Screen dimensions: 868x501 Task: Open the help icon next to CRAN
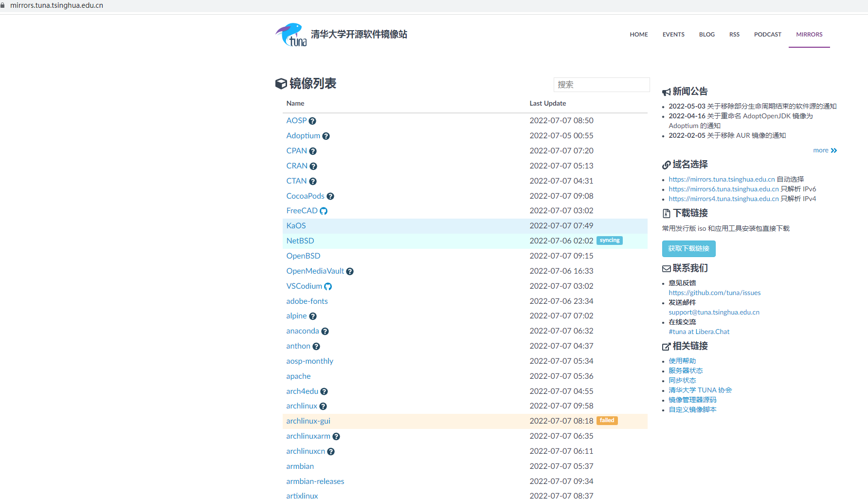click(x=313, y=167)
